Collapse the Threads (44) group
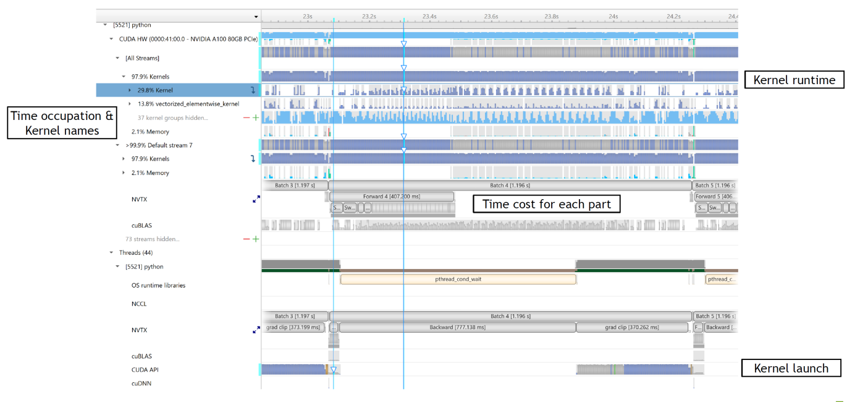 click(x=112, y=252)
